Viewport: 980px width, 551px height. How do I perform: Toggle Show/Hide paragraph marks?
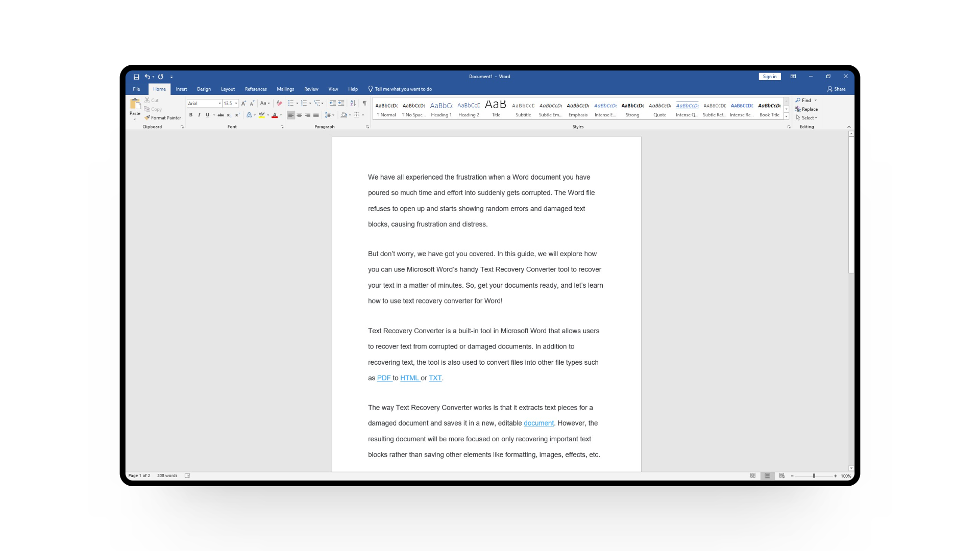click(364, 103)
